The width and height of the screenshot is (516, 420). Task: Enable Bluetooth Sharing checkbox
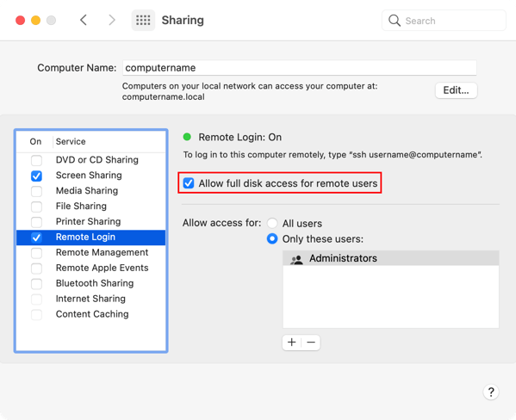(x=36, y=284)
